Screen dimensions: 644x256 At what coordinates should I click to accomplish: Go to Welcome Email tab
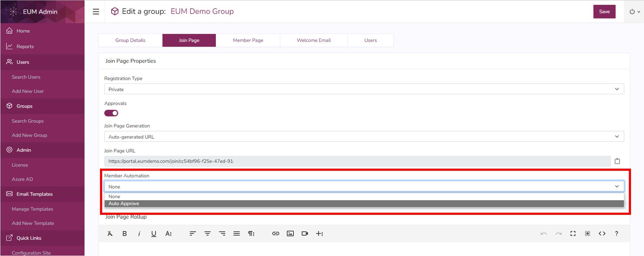coord(314,40)
